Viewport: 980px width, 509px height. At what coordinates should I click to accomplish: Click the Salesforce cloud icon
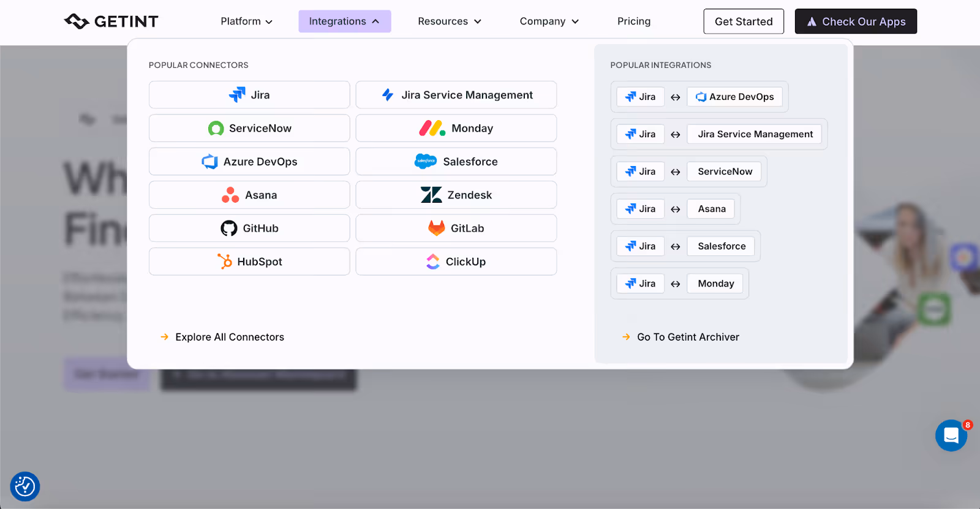point(426,161)
